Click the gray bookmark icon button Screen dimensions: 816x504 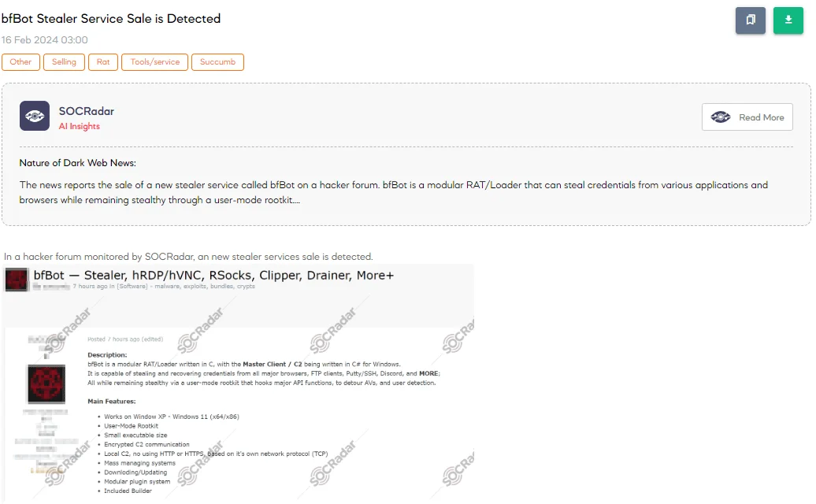tap(750, 20)
